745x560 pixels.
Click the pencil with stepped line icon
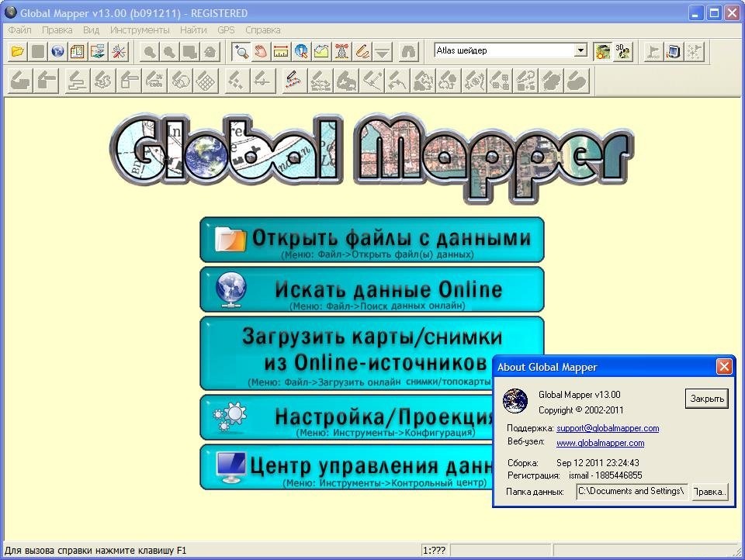pos(78,80)
